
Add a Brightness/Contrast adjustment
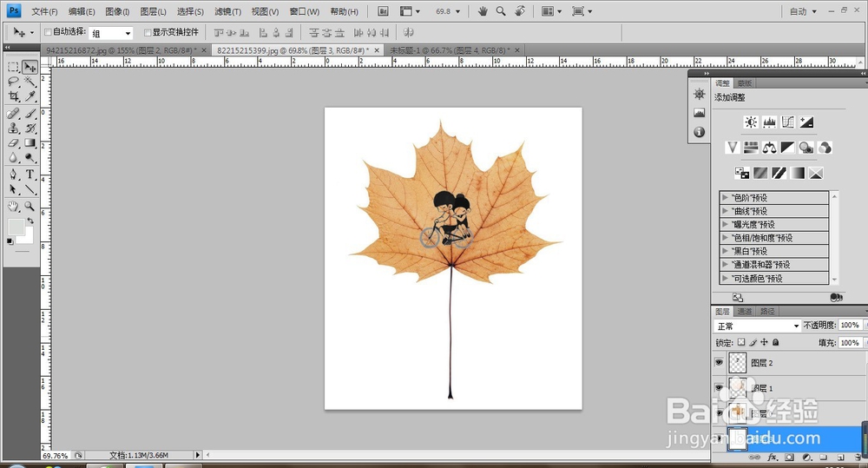[x=751, y=122]
